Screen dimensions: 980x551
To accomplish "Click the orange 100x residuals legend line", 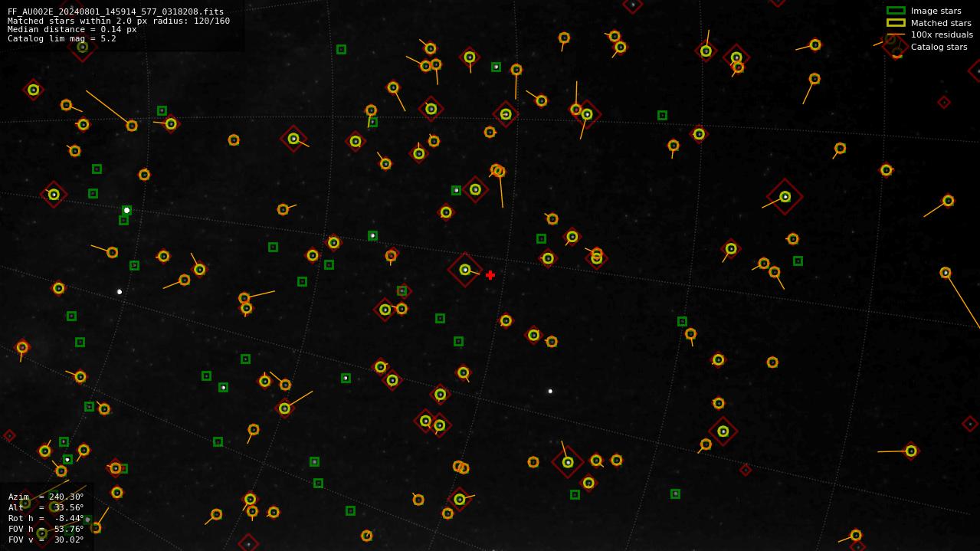I will [896, 34].
